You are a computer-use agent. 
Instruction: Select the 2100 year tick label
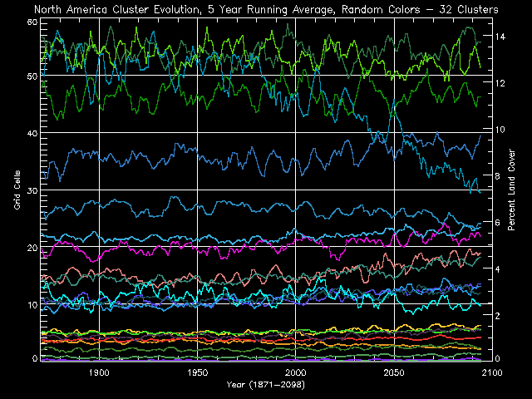[490, 373]
